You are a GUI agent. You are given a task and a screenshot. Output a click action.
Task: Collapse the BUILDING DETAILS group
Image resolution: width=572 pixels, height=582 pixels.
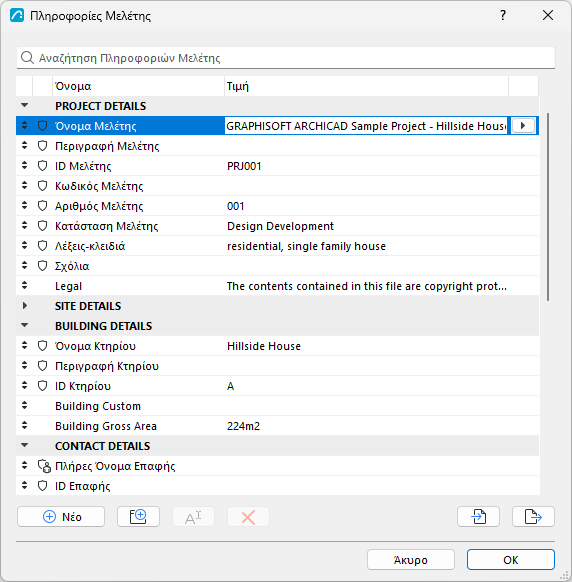pos(24,326)
